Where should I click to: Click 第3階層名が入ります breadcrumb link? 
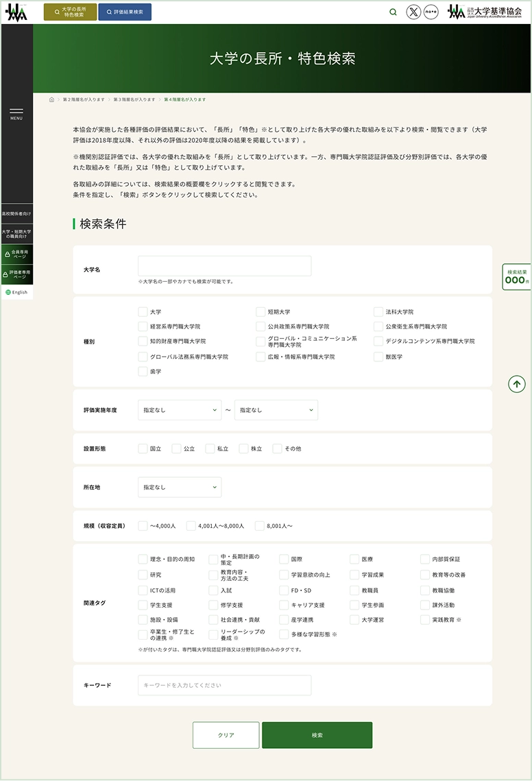pyautogui.click(x=134, y=99)
